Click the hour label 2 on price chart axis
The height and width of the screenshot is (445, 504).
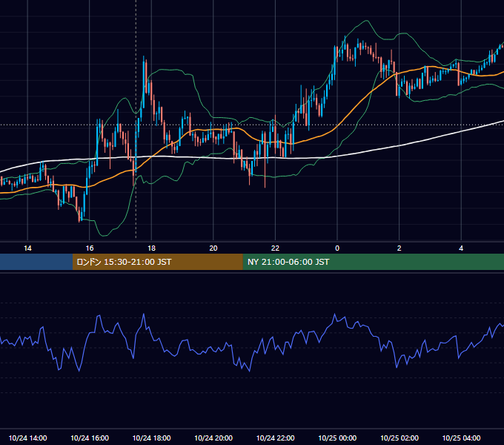tap(399, 248)
